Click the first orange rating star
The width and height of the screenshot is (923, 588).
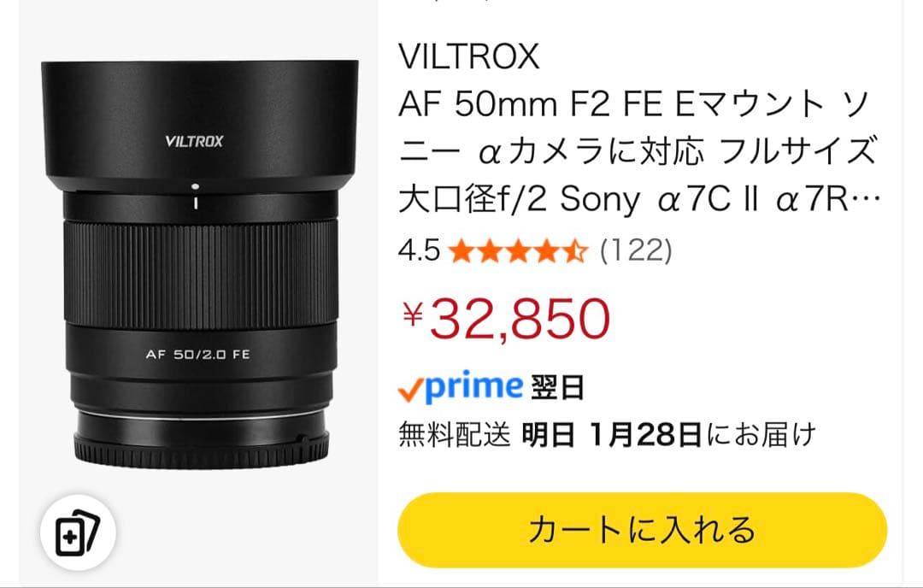pos(461,251)
